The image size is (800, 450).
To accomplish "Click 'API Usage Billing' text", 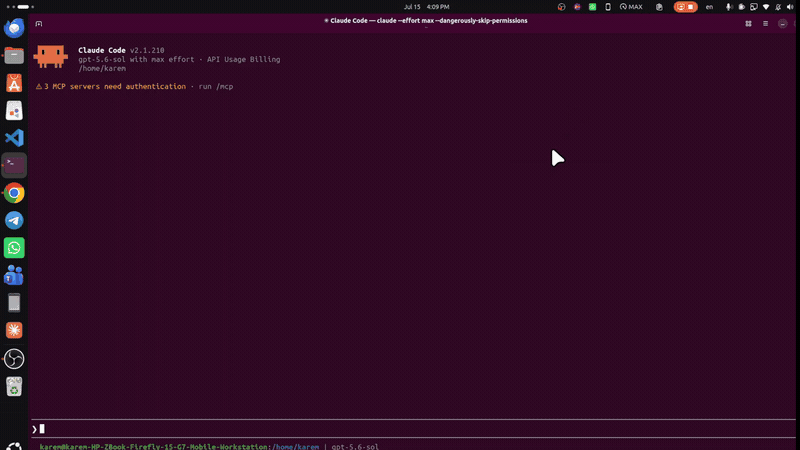I will 243,59.
